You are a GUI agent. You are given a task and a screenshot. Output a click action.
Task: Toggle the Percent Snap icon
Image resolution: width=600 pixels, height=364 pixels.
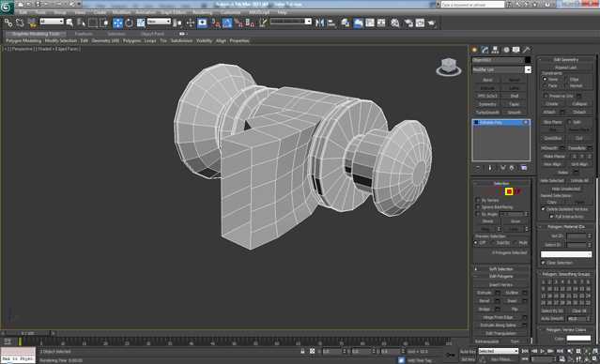point(238,23)
